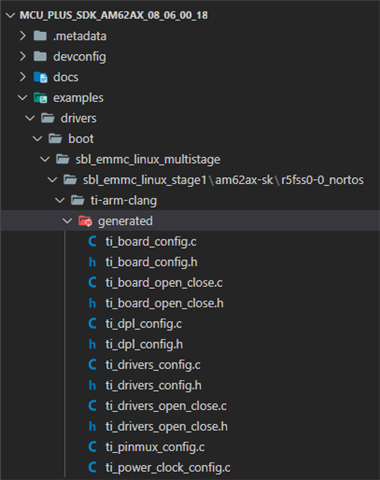Viewport: 380px width, 480px height.
Task: Collapse the generated folder chevron
Action: click(67, 221)
